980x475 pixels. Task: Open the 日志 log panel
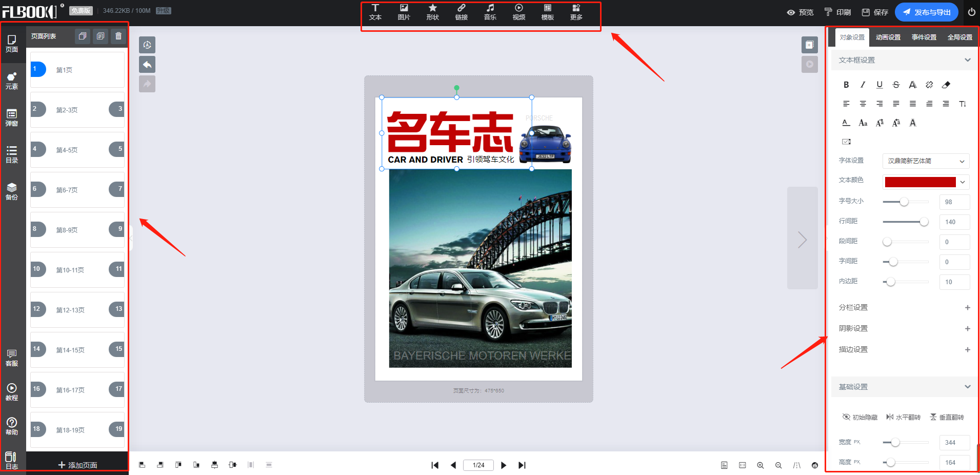[x=12, y=461]
